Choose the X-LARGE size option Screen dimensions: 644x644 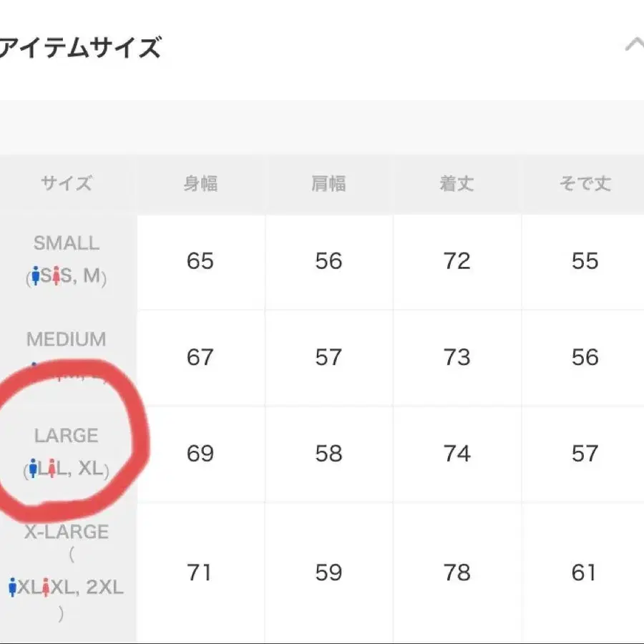tap(67, 532)
